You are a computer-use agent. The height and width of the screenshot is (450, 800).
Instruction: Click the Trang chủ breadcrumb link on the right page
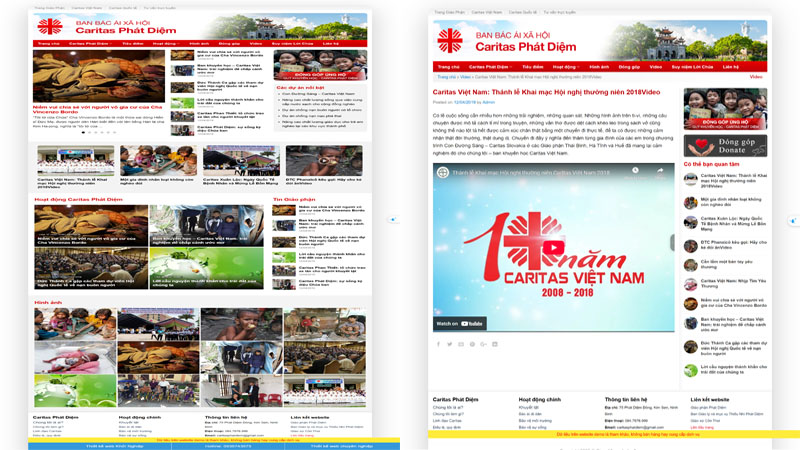click(x=446, y=77)
